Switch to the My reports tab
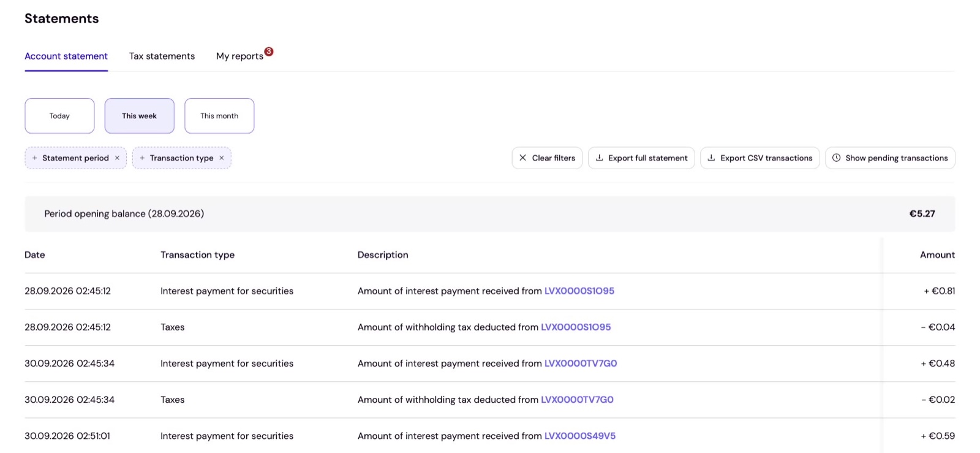 pyautogui.click(x=239, y=56)
